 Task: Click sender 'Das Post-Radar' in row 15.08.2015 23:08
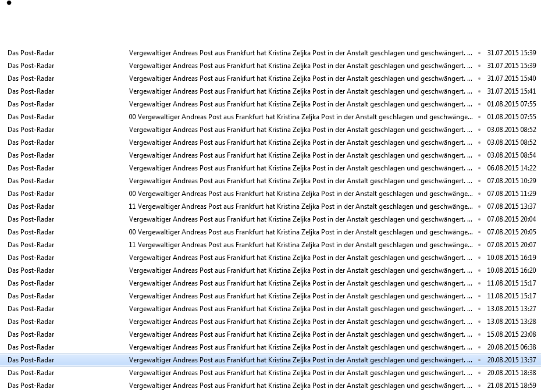tap(31, 334)
